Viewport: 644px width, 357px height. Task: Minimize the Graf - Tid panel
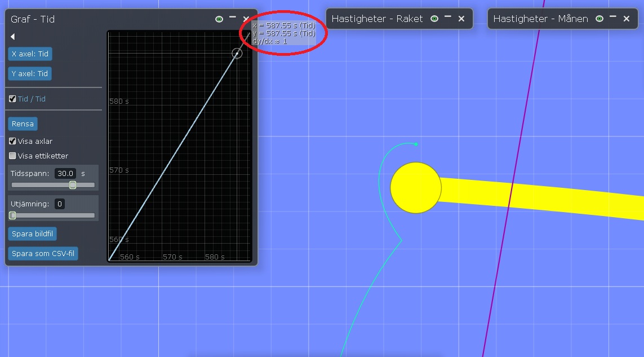click(233, 18)
